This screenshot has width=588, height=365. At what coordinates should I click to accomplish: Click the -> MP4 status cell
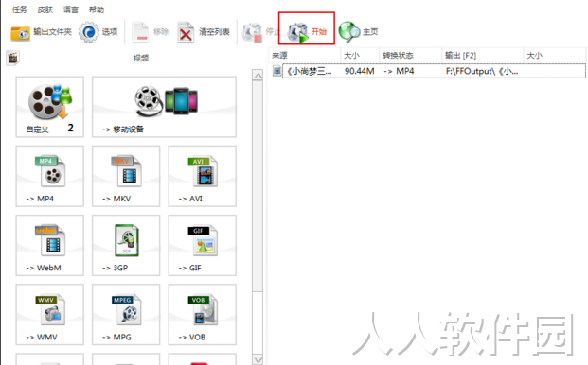(399, 71)
